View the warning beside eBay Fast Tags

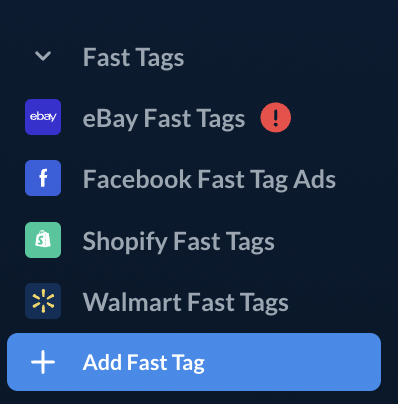(x=276, y=118)
